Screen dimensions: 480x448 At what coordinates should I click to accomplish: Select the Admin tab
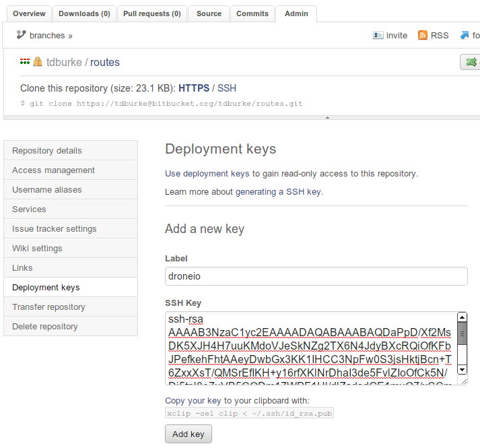[296, 13]
